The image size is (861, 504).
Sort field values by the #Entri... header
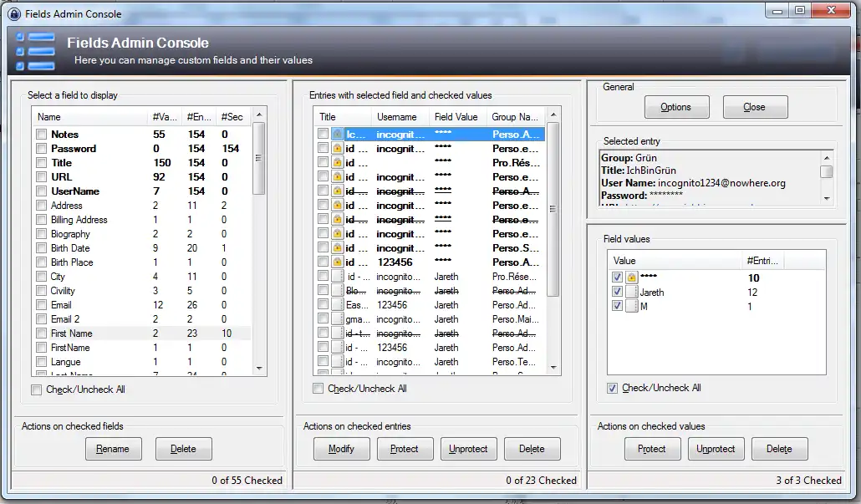[762, 261]
